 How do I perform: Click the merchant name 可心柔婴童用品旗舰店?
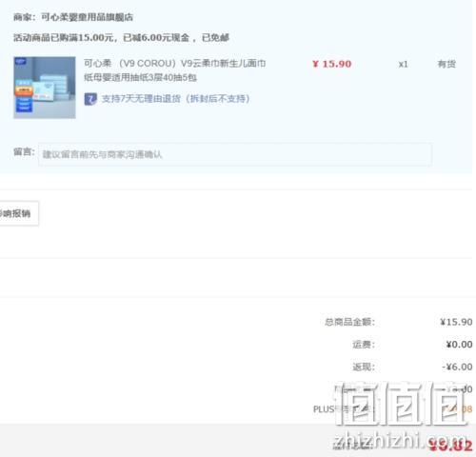tap(87, 17)
